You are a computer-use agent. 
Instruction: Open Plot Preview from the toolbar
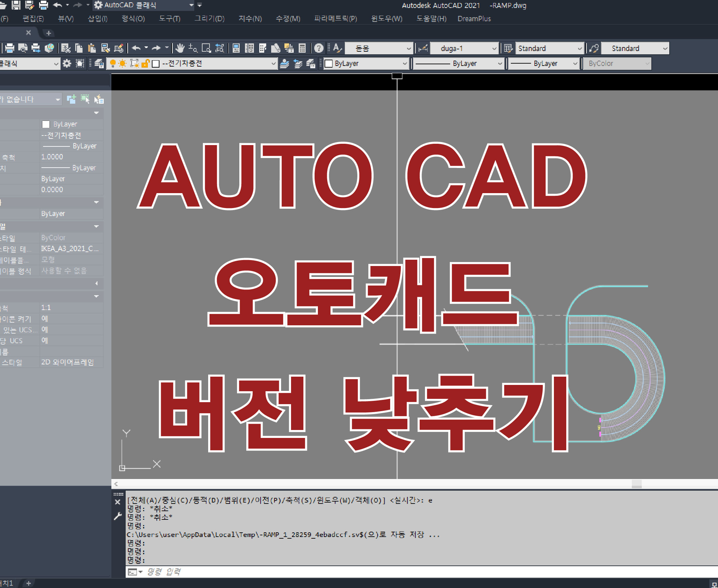click(x=23, y=48)
